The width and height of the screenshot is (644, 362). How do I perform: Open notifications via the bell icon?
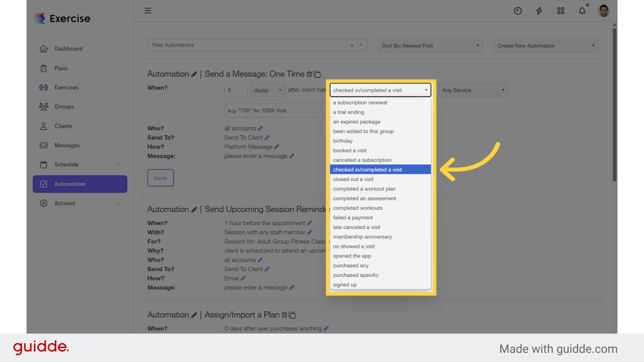[582, 11]
